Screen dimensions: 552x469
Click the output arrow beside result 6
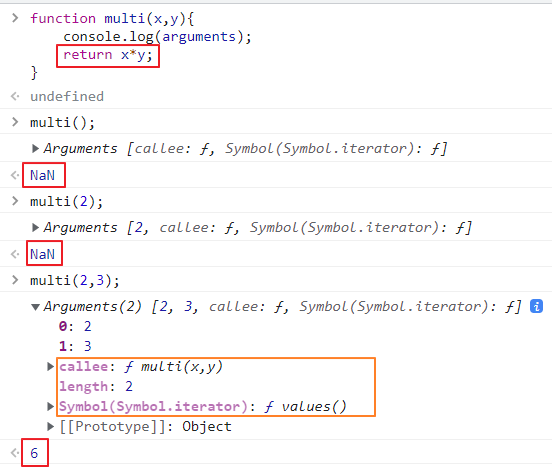click(x=15, y=452)
